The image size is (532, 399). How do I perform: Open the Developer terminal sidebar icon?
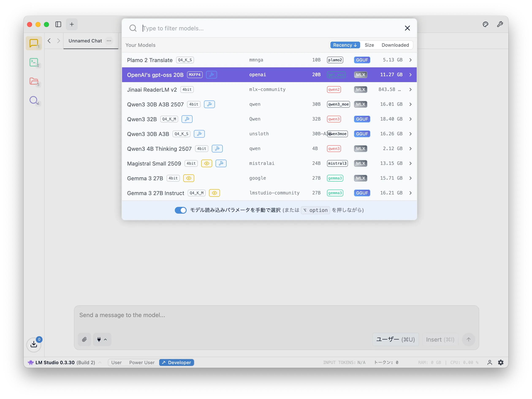(34, 62)
